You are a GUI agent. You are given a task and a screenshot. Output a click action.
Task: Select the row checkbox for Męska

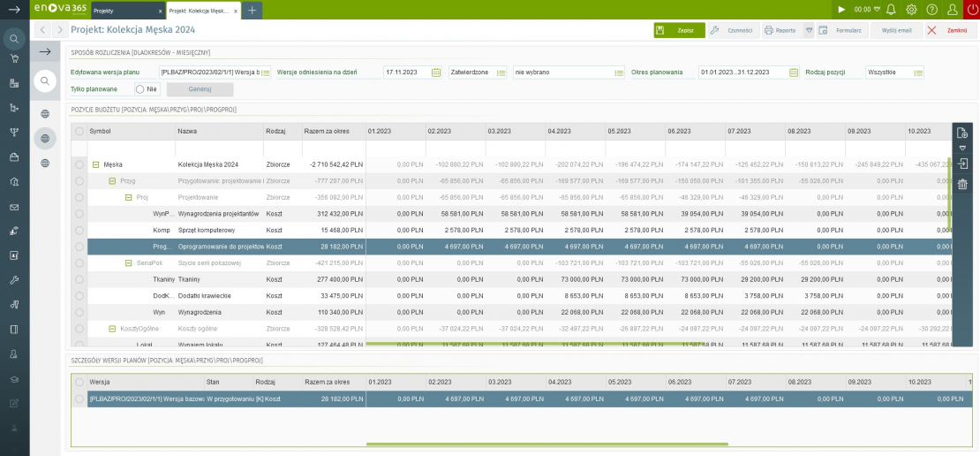click(x=79, y=164)
